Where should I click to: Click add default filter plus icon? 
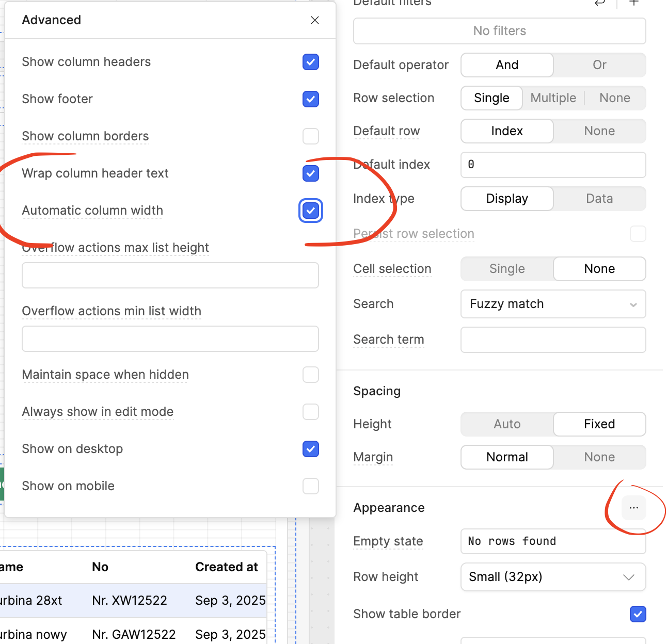pyautogui.click(x=634, y=3)
